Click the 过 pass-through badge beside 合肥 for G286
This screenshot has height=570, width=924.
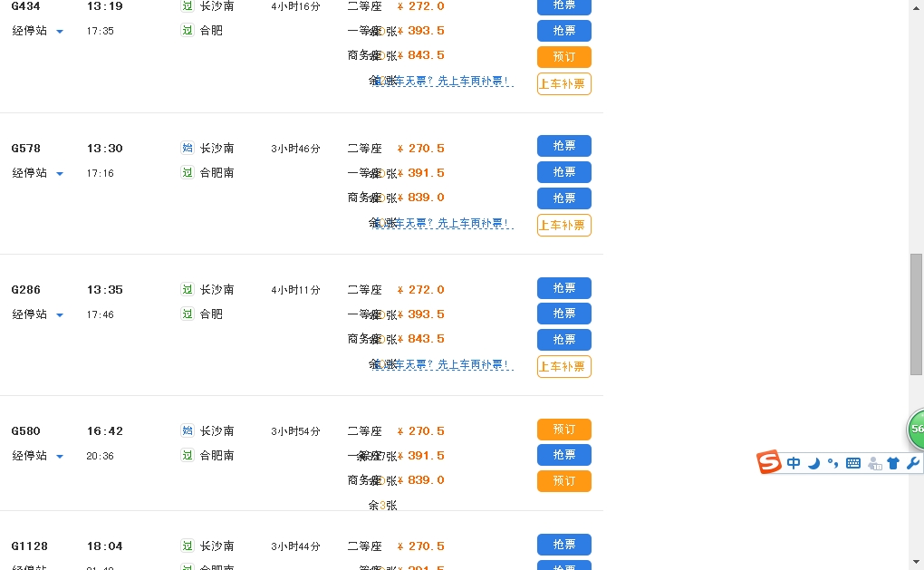click(188, 314)
